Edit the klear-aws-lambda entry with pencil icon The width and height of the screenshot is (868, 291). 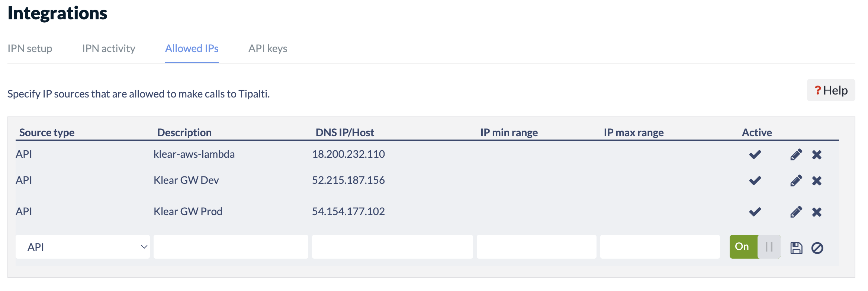(x=796, y=154)
